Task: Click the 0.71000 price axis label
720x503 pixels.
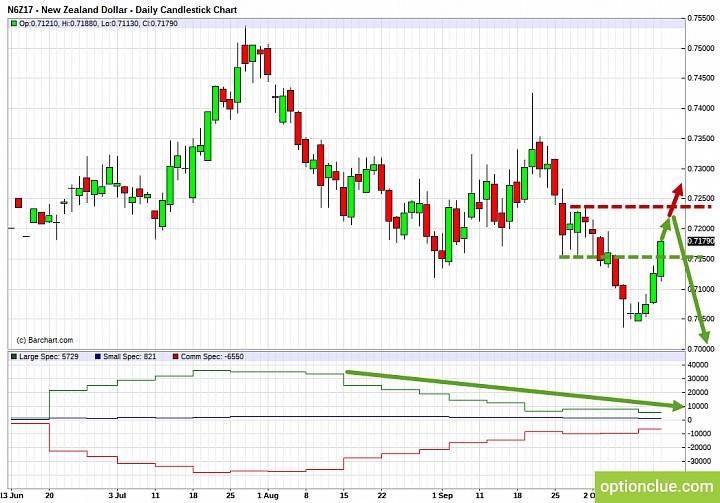Action: click(701, 289)
